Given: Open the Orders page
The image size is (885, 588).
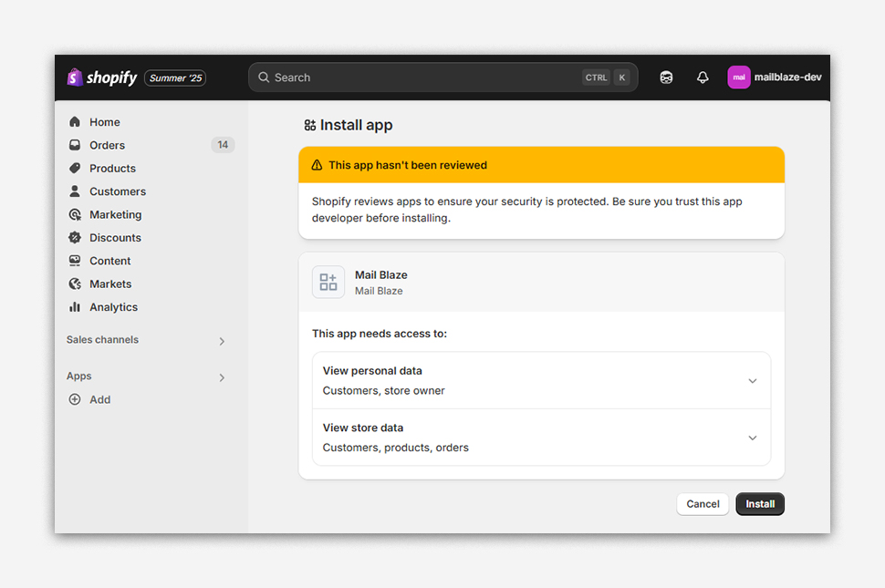Looking at the screenshot, I should [x=108, y=145].
